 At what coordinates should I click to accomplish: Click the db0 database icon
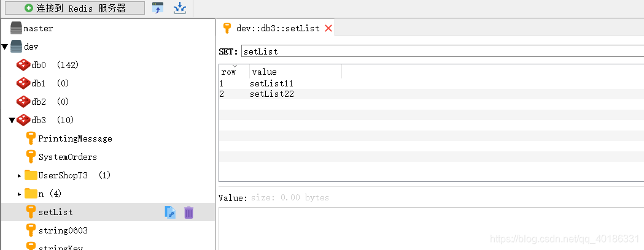pyautogui.click(x=23, y=65)
